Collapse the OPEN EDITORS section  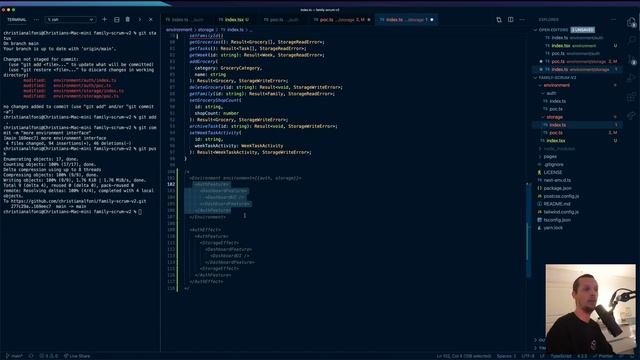553,30
